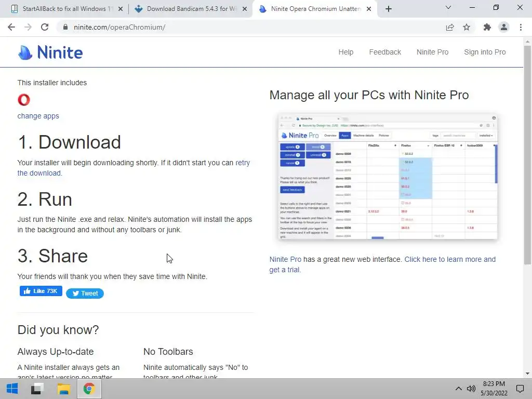Click the Opera icon under installer includes
This screenshot has height=399, width=532.
tap(24, 100)
